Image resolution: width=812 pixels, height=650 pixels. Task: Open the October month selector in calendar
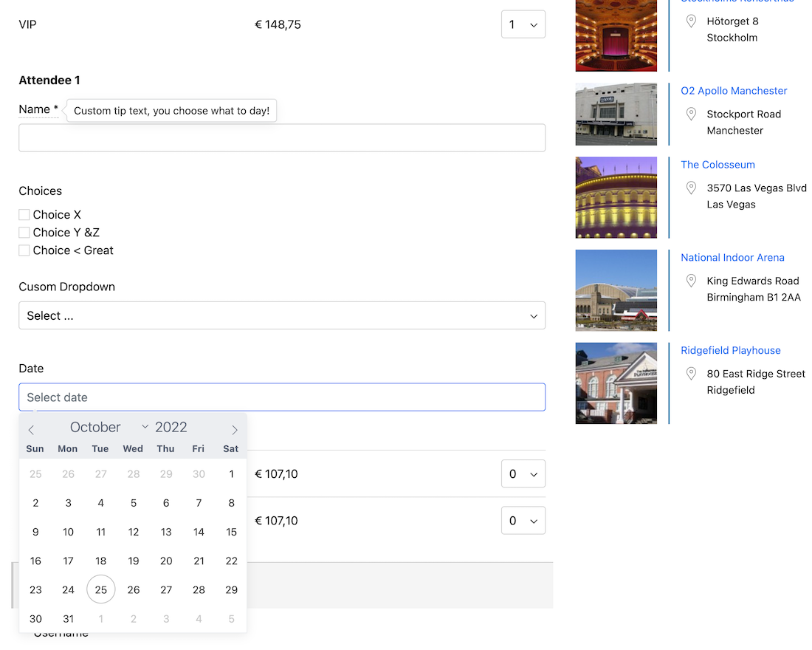pyautogui.click(x=109, y=427)
